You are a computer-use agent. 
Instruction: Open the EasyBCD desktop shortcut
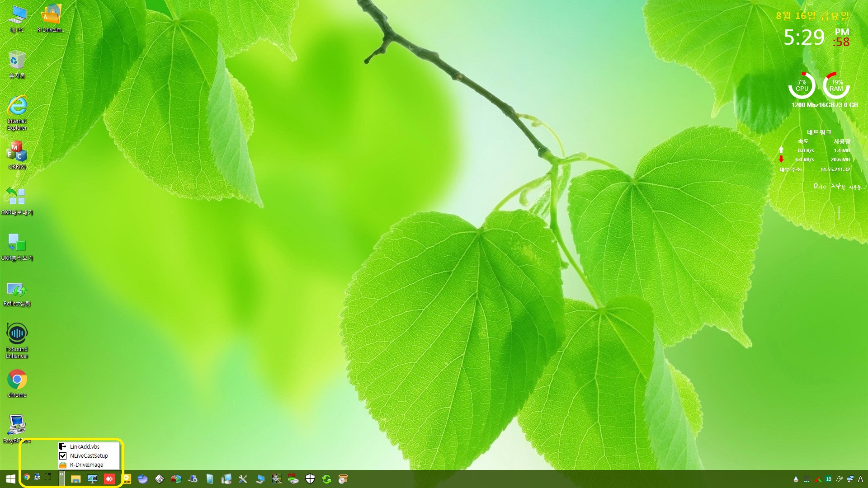17,428
